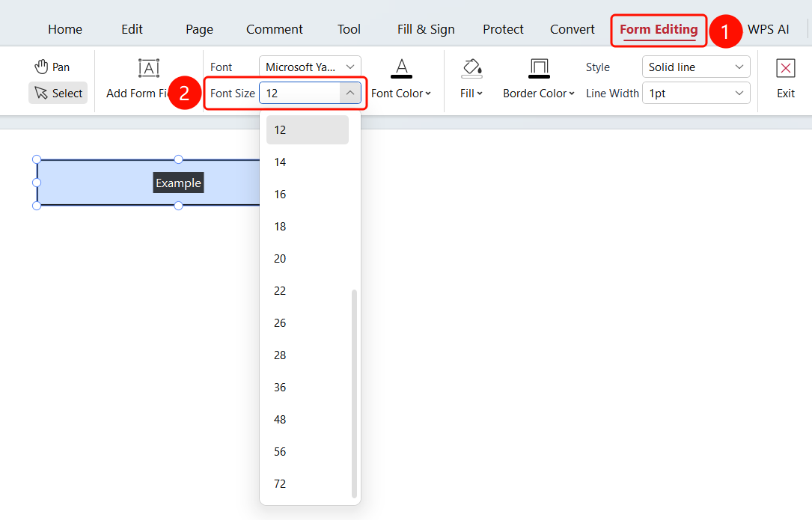
Task: Expand the Font Color options arrow
Action: point(428,94)
